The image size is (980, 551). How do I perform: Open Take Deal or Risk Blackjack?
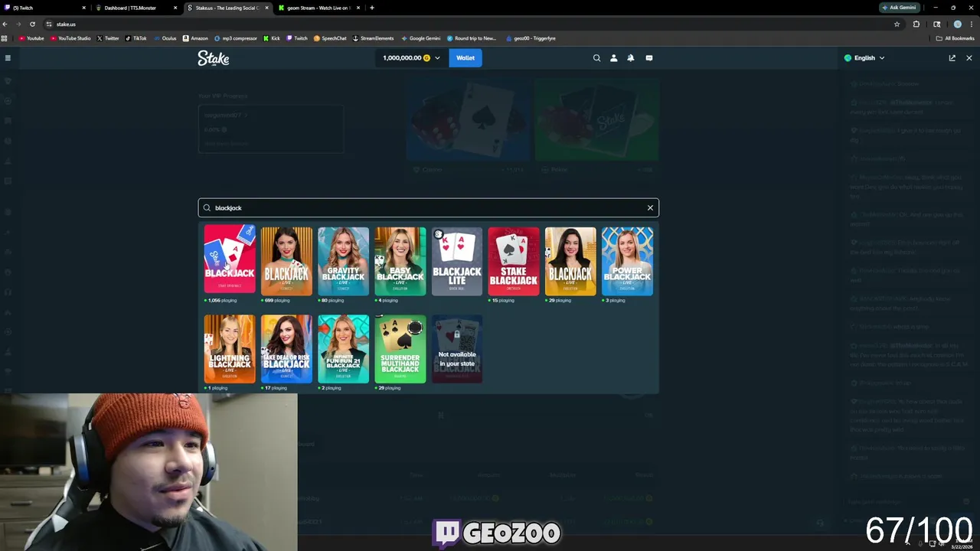pos(286,348)
